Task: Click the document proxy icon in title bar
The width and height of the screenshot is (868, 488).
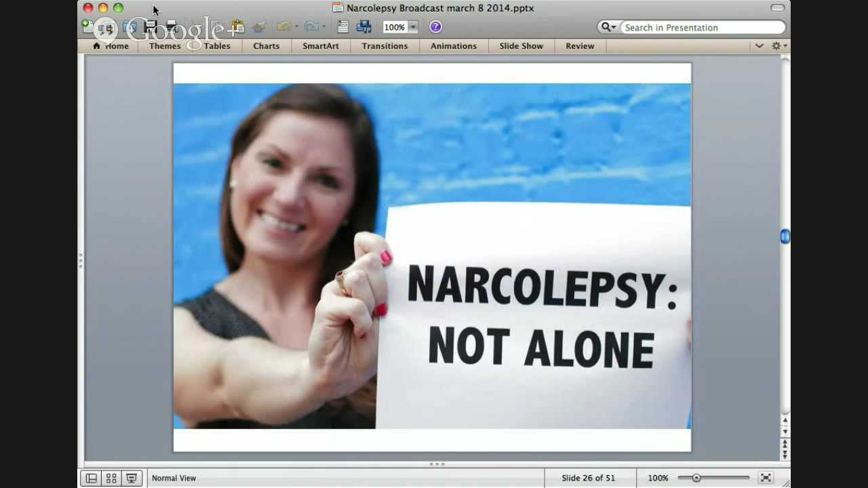Action: click(338, 8)
